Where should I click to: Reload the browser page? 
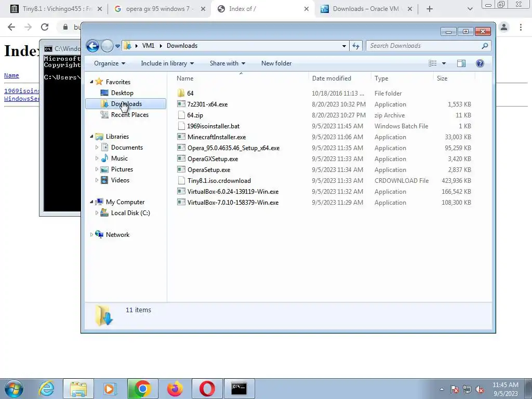(45, 27)
